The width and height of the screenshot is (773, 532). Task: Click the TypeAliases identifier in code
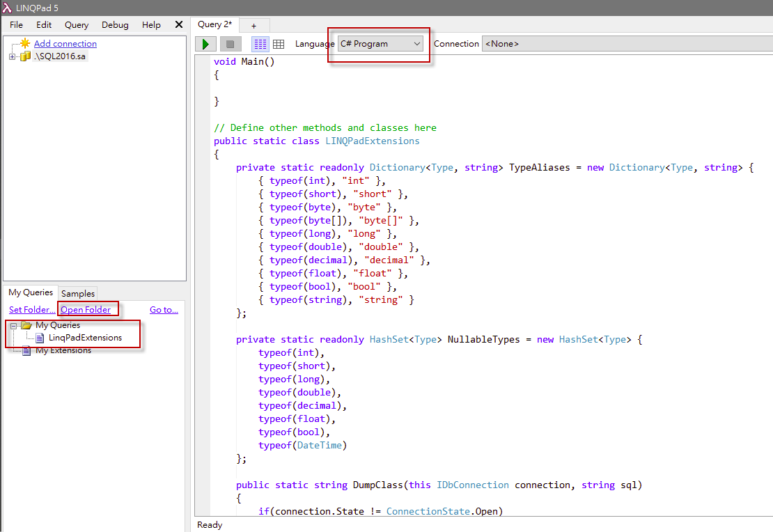[539, 168]
